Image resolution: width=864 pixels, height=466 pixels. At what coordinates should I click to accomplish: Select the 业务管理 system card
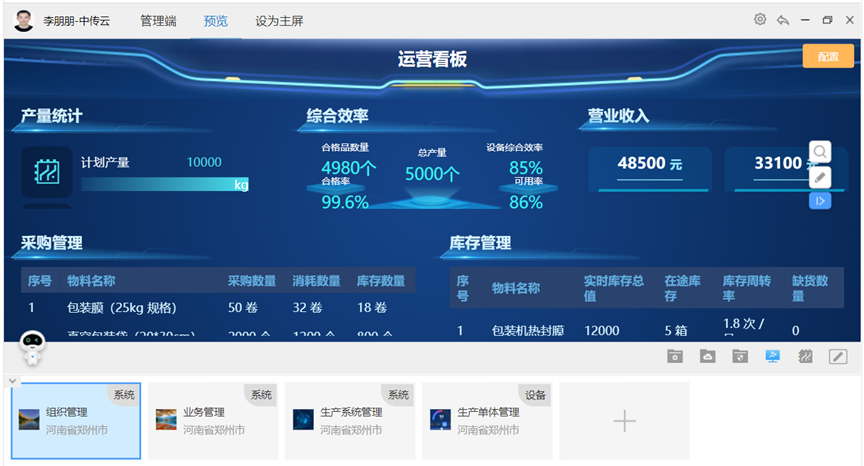213,420
